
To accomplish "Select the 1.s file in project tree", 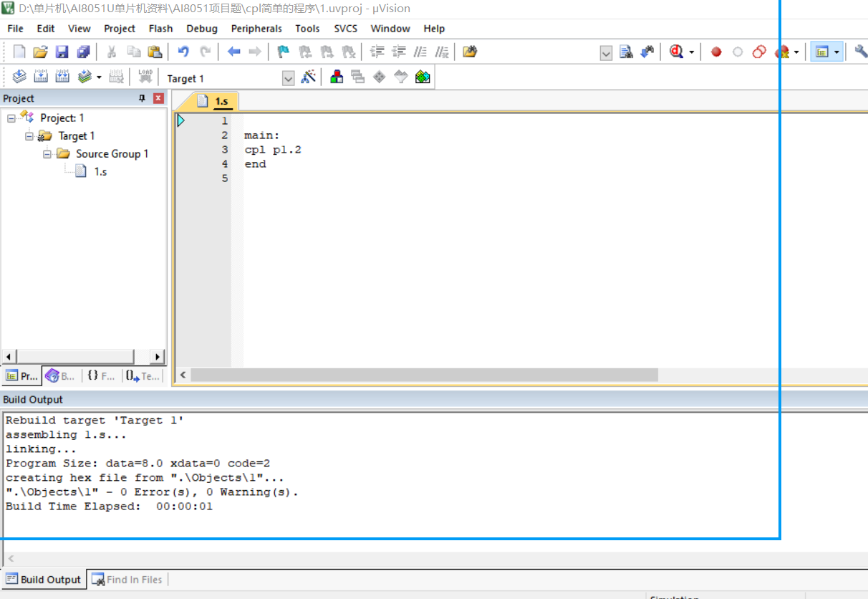I will (x=100, y=172).
